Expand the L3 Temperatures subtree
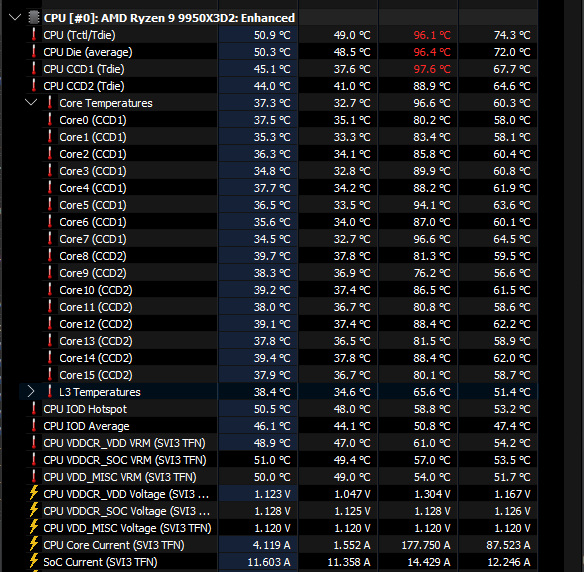The image size is (584, 572). tap(31, 391)
